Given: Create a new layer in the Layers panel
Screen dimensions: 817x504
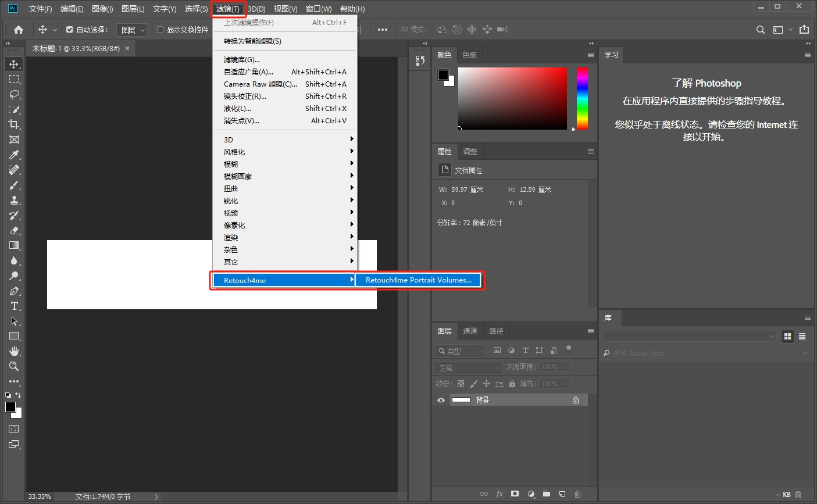Looking at the screenshot, I should (x=562, y=494).
